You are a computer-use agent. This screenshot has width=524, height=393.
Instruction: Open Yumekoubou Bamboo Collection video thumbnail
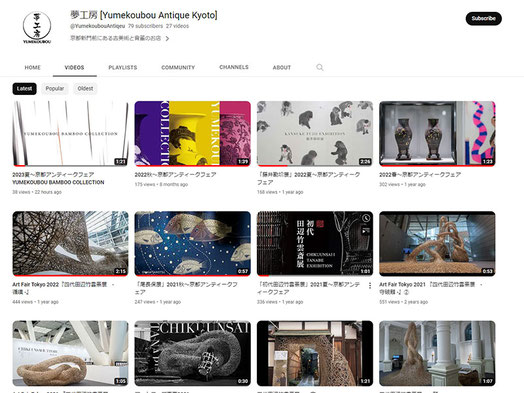[70, 133]
